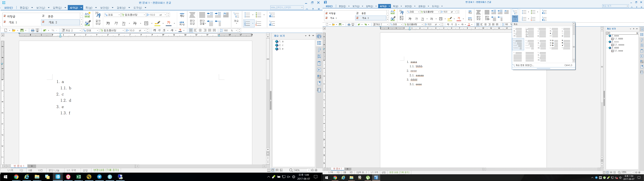Choose the 1. 1.1. 1.1.1. outline numbering preset
This screenshot has height=181, width=644.
(x=518, y=45)
